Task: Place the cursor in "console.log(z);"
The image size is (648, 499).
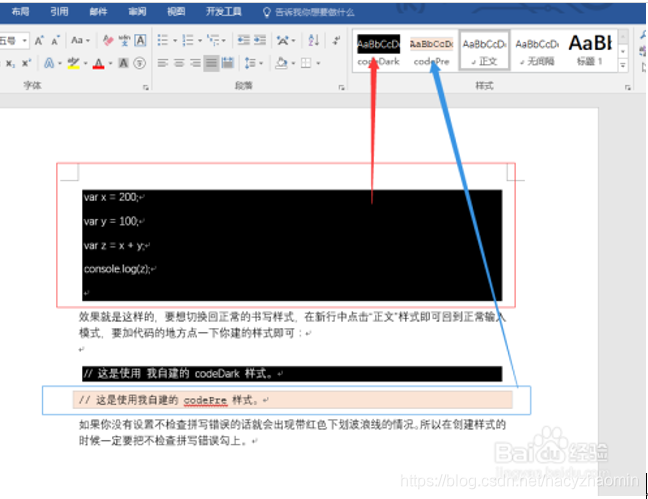Action: [x=117, y=269]
